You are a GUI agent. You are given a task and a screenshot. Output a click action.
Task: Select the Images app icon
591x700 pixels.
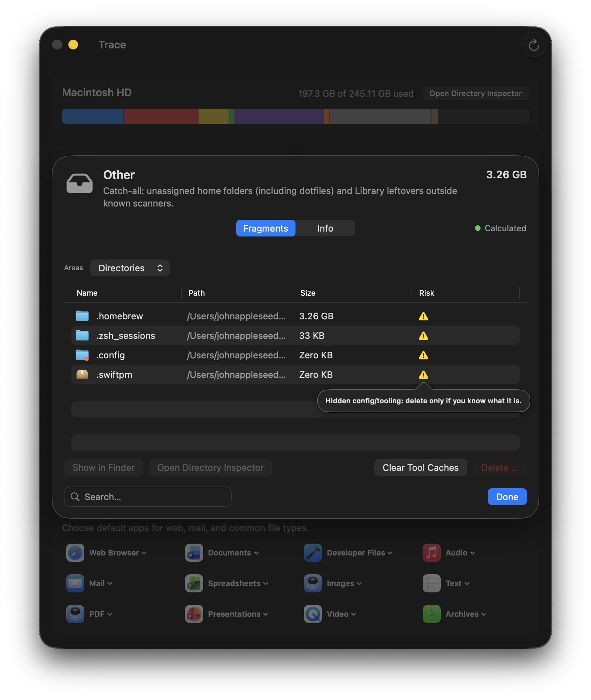pos(312,583)
